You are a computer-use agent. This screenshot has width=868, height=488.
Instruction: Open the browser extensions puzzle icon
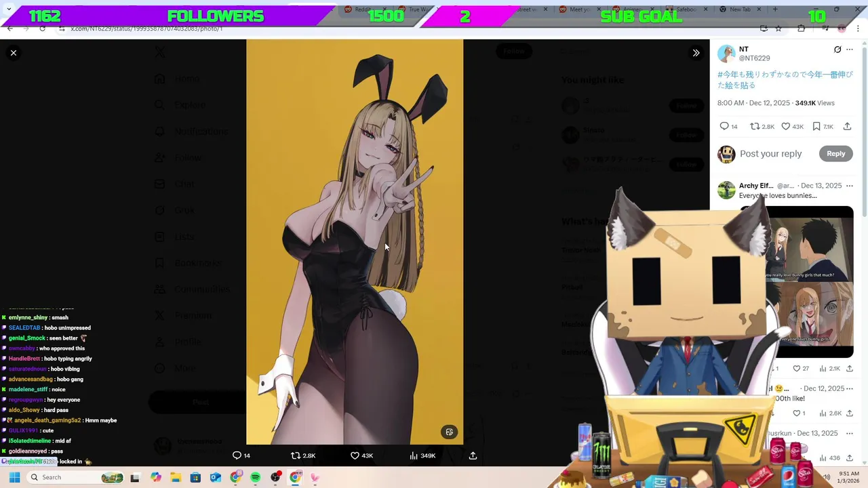point(801,28)
